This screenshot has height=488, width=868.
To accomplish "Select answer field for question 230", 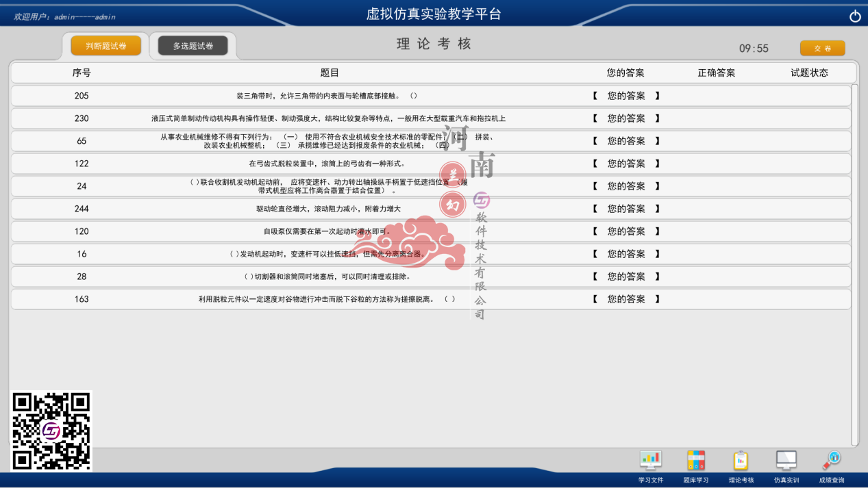I will (626, 118).
